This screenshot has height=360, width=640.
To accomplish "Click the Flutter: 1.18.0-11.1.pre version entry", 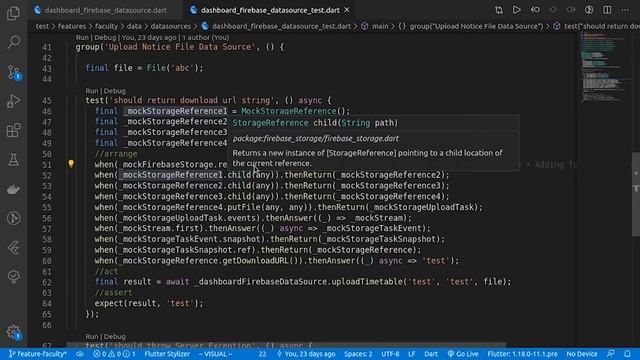I will pyautogui.click(x=522, y=354).
